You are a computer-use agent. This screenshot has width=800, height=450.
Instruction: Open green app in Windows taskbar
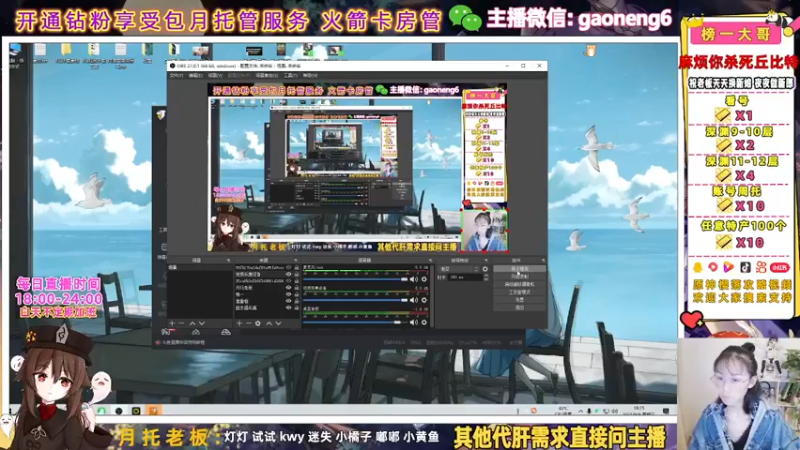tap(102, 411)
